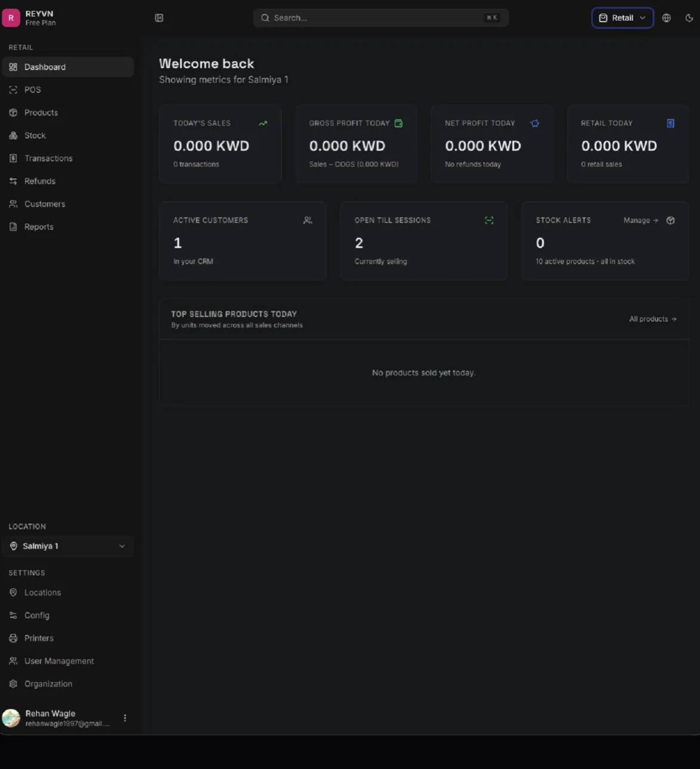This screenshot has width=700, height=769.
Task: Open Manage link in Stock Alerts
Action: point(641,221)
